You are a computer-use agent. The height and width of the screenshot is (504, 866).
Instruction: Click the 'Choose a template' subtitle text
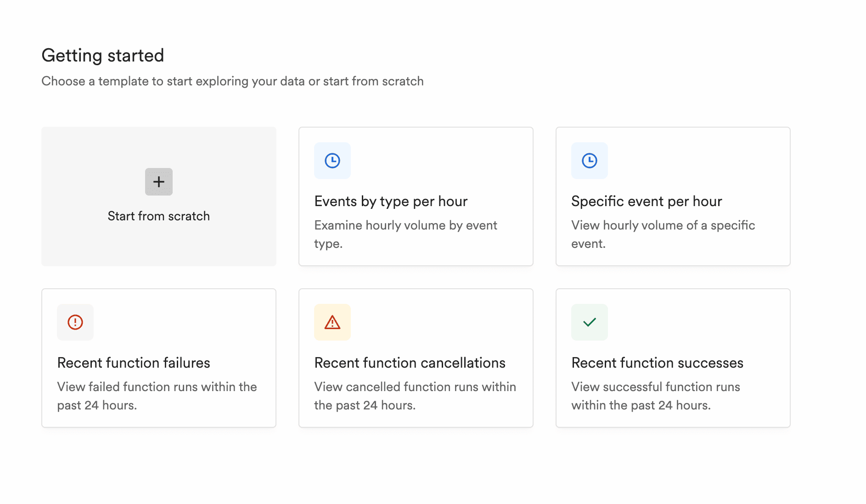pyautogui.click(x=233, y=81)
